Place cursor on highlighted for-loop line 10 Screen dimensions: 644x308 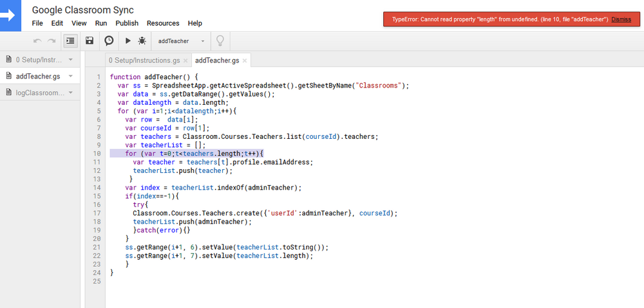tap(187, 154)
